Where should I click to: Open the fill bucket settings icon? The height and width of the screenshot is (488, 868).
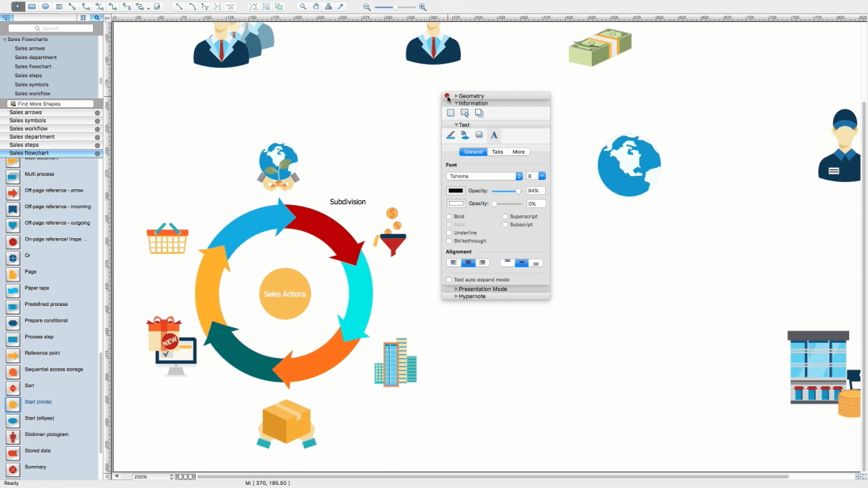pyautogui.click(x=465, y=135)
